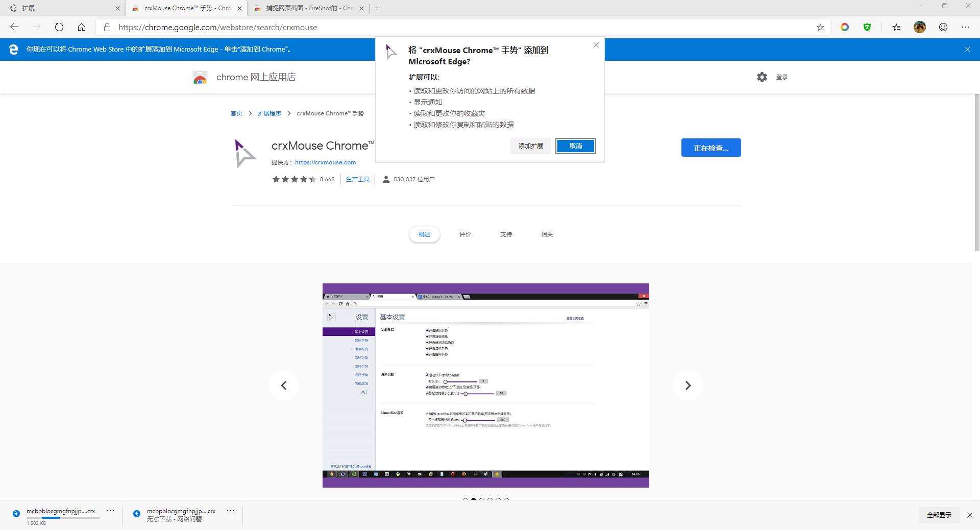Screen dimensions: 980x530
Task: Send feedback with the smiley icon
Action: (x=943, y=27)
